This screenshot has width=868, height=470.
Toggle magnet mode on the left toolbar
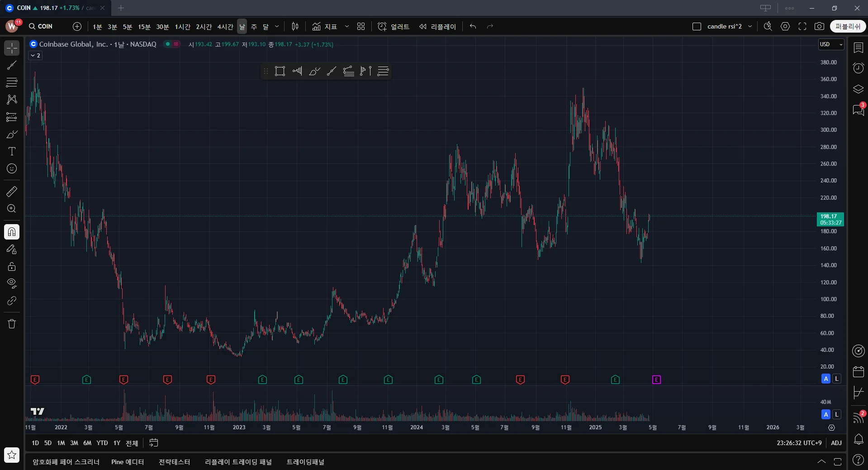coord(12,232)
